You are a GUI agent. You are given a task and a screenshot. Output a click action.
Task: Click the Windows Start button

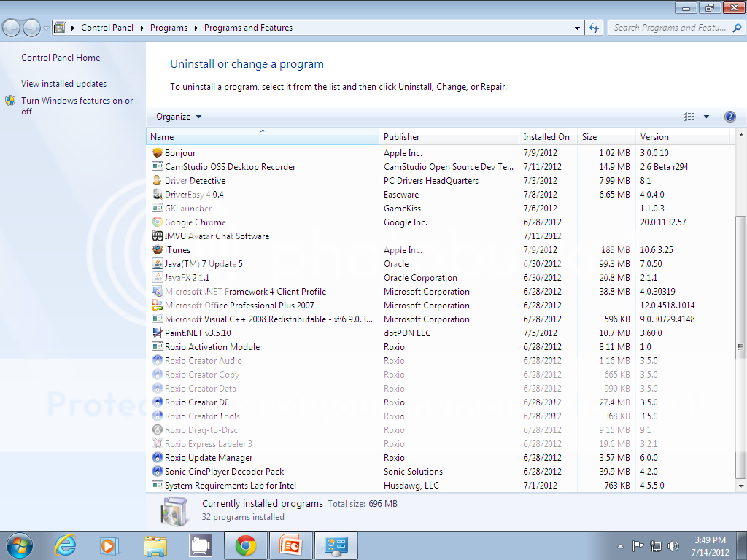click(19, 545)
